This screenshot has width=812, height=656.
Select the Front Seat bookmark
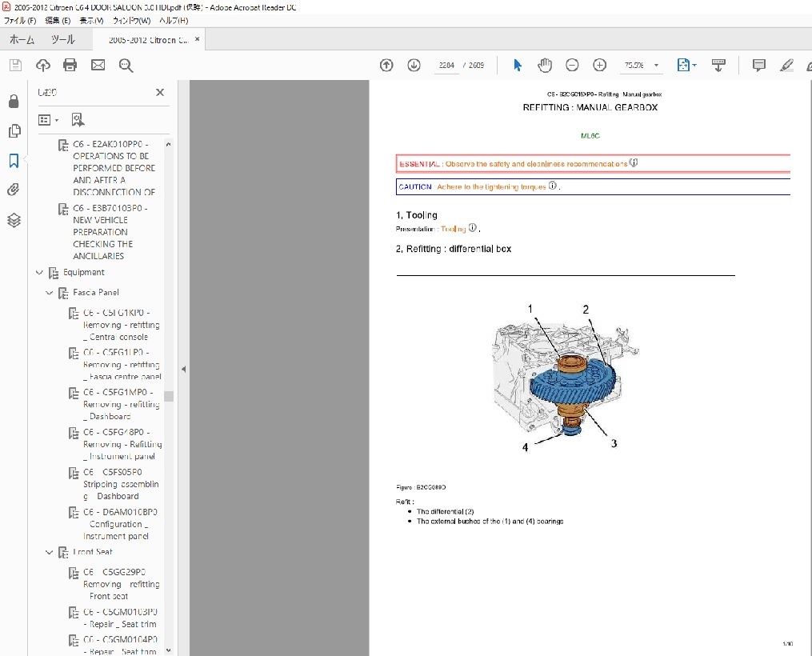[x=93, y=552]
